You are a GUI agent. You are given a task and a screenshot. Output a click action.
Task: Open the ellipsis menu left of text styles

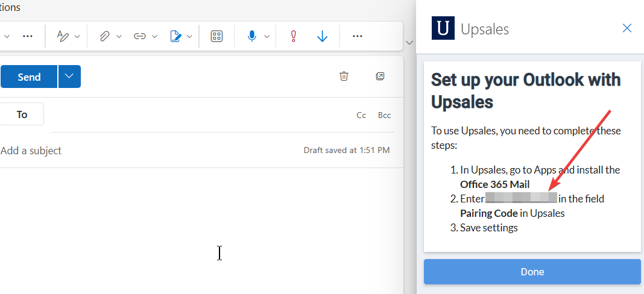coord(28,36)
